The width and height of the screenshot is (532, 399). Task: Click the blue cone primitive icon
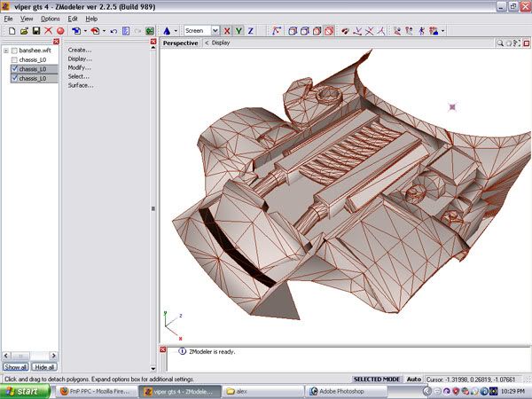point(167,31)
